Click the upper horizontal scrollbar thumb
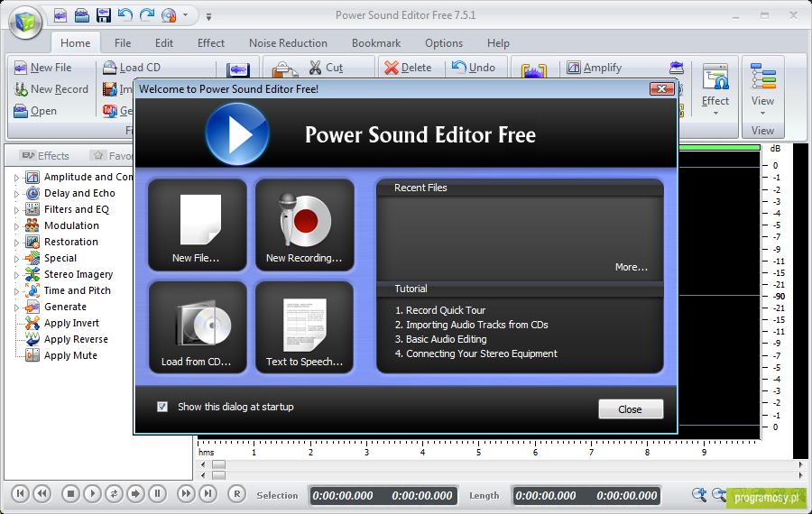The height and width of the screenshot is (514, 812). click(219, 464)
